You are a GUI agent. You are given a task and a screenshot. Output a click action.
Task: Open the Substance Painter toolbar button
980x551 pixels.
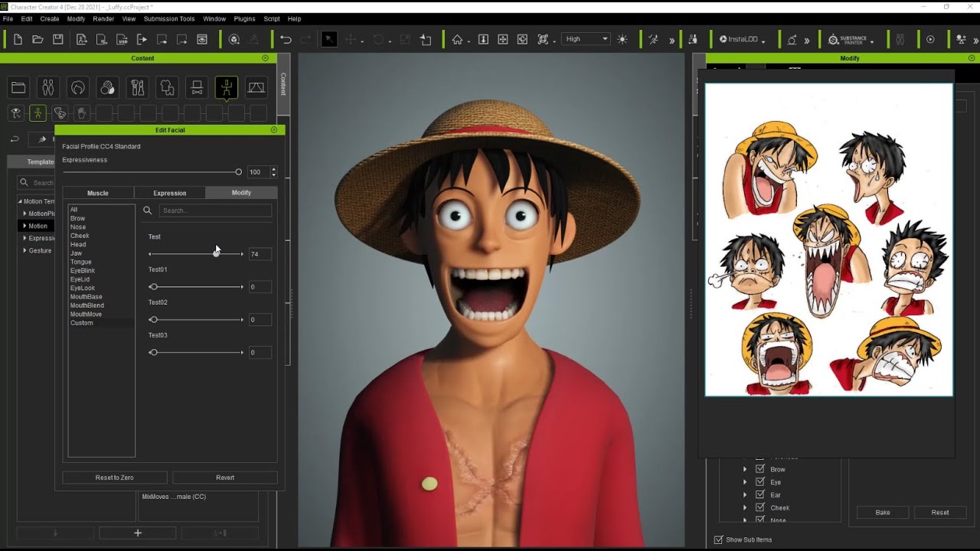pyautogui.click(x=851, y=39)
